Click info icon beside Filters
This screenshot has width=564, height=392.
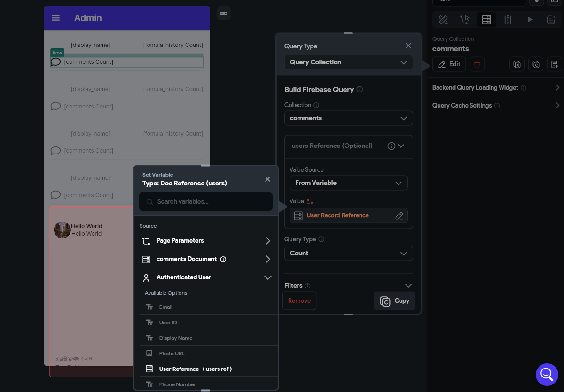[x=307, y=285]
